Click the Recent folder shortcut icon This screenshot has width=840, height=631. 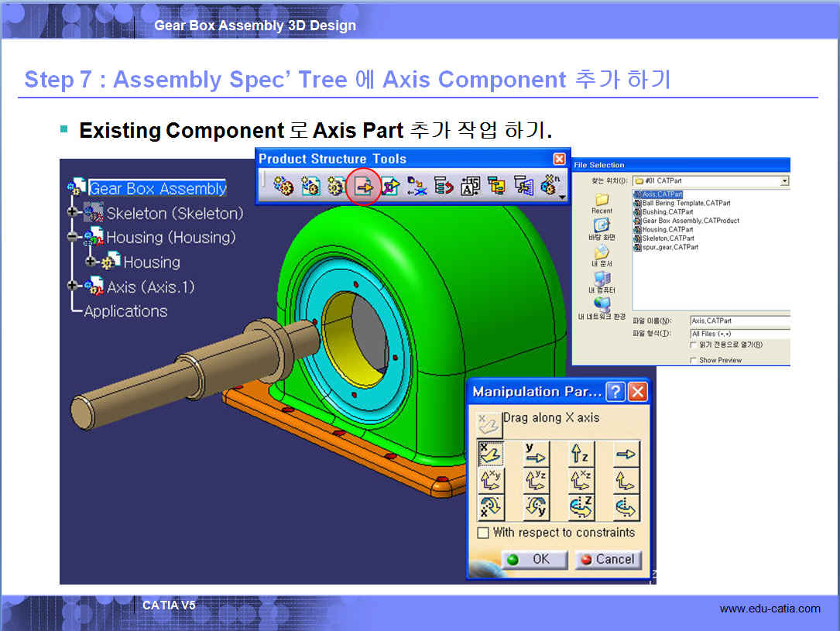(x=602, y=202)
